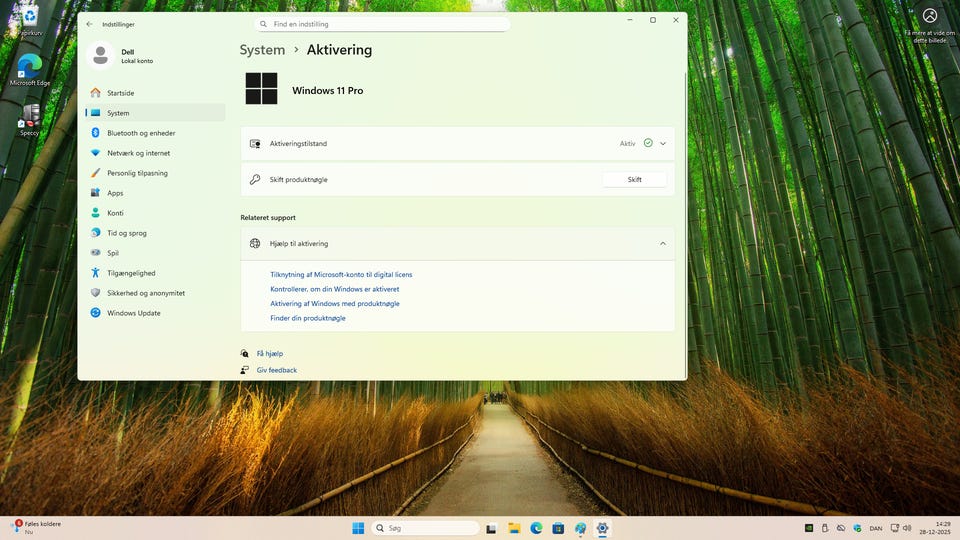Expand the Aktiveringstilstand section
The height and width of the screenshot is (540, 960).
(x=662, y=144)
